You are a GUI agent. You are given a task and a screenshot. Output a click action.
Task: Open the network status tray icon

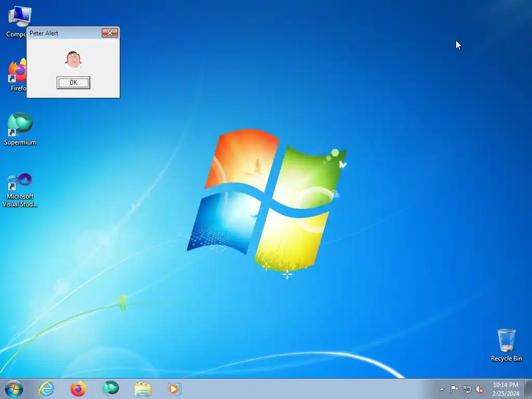[467, 389]
